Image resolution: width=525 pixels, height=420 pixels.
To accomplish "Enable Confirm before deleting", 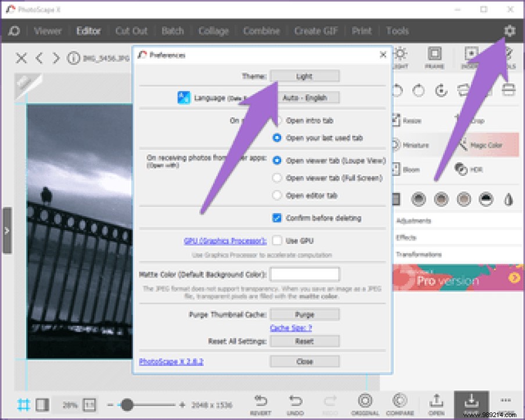I will pyautogui.click(x=275, y=218).
